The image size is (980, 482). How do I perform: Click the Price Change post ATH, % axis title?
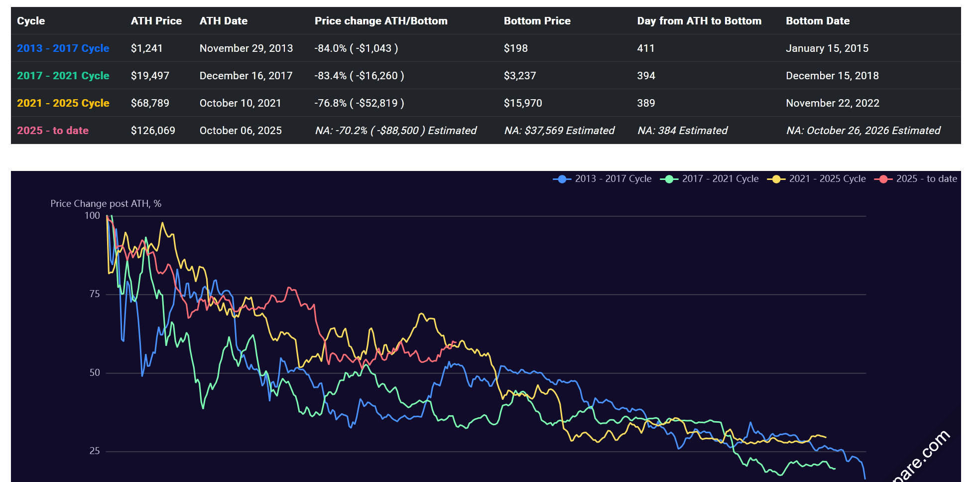(x=106, y=203)
